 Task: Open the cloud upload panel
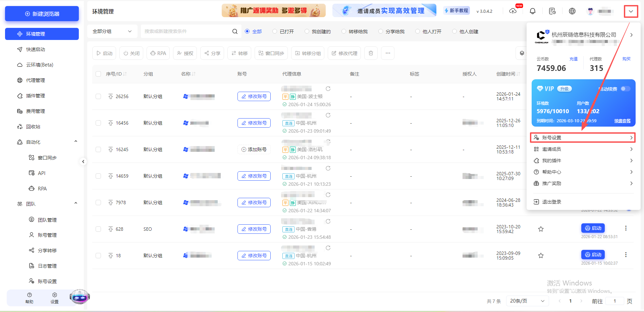[513, 11]
